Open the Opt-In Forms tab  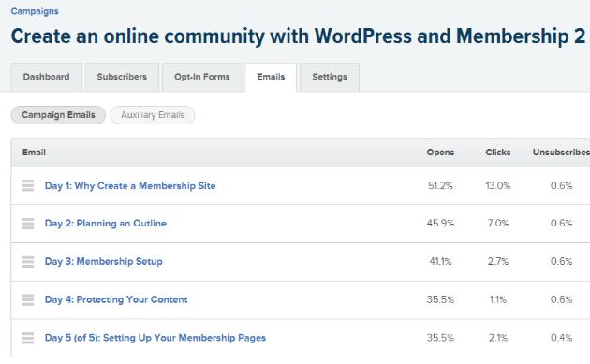coord(202,77)
